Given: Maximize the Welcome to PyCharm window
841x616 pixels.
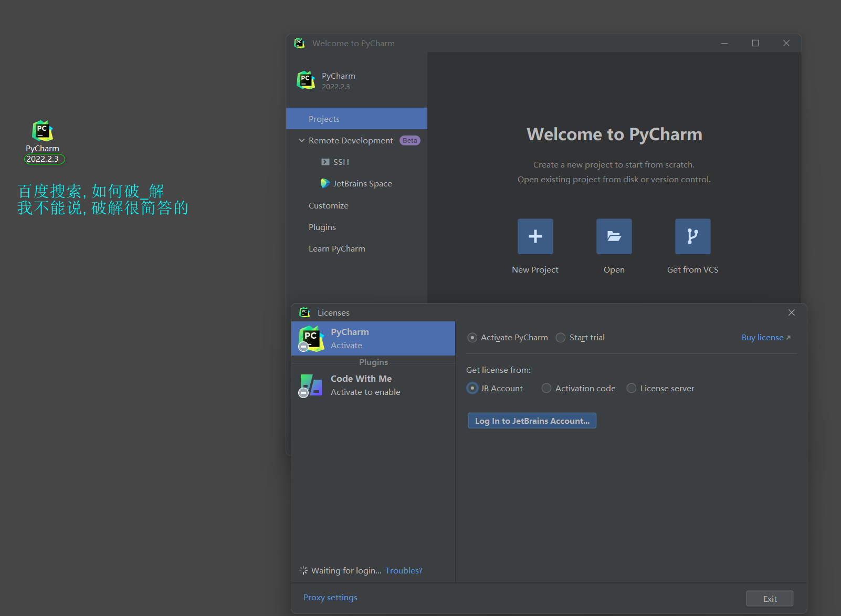Looking at the screenshot, I should coord(755,43).
